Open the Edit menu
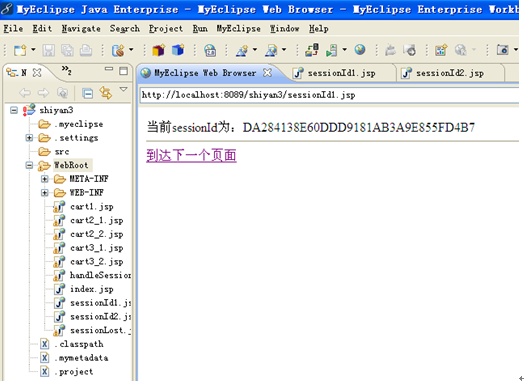Image resolution: width=524 pixels, height=381 pixels. click(x=42, y=29)
